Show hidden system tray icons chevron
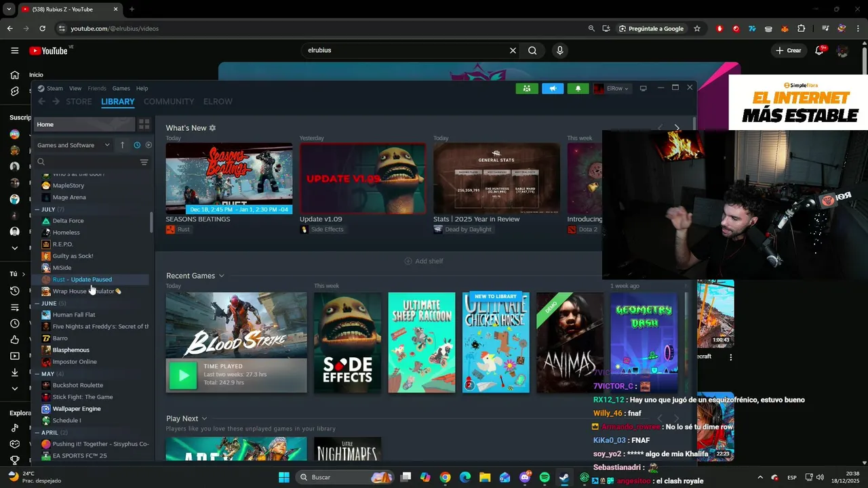868x488 pixels. (x=759, y=477)
